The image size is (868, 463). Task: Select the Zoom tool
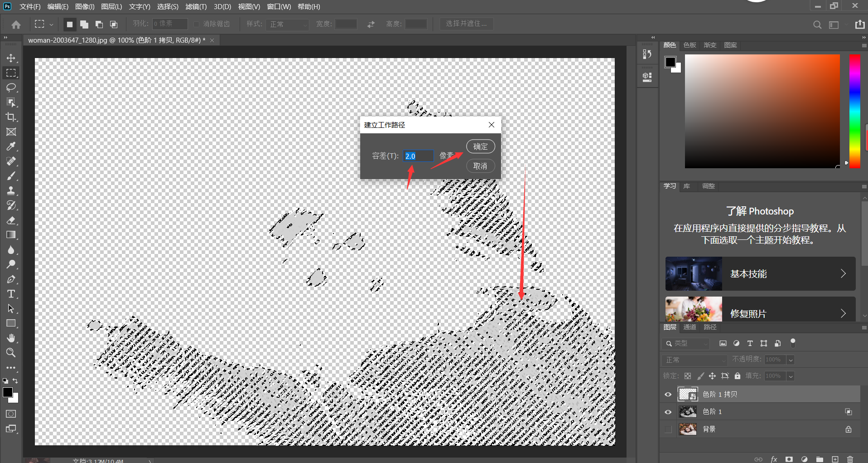(11, 353)
